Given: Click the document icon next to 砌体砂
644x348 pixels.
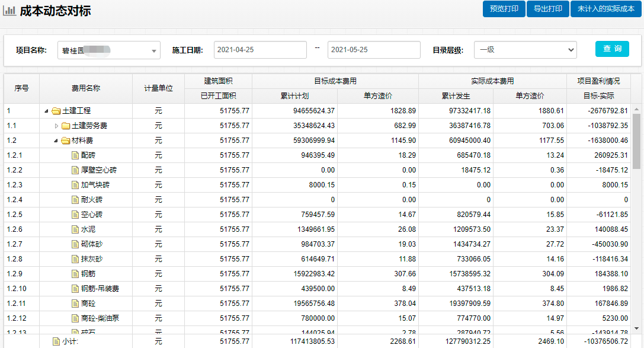Looking at the screenshot, I should pos(75,244).
